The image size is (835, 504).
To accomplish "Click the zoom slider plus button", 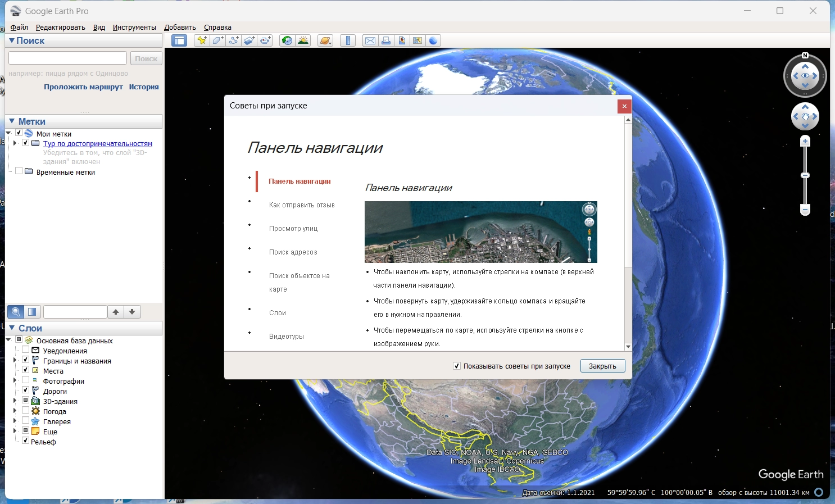I will 805,142.
